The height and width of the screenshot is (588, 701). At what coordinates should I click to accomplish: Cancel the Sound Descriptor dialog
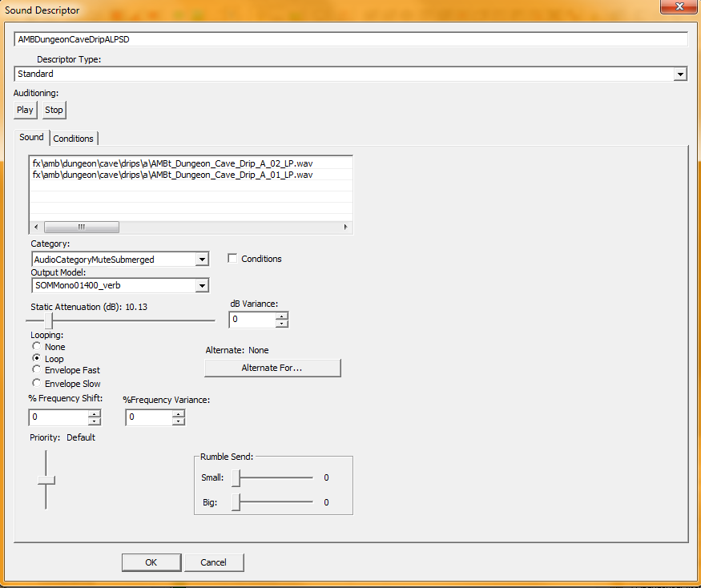pos(214,562)
